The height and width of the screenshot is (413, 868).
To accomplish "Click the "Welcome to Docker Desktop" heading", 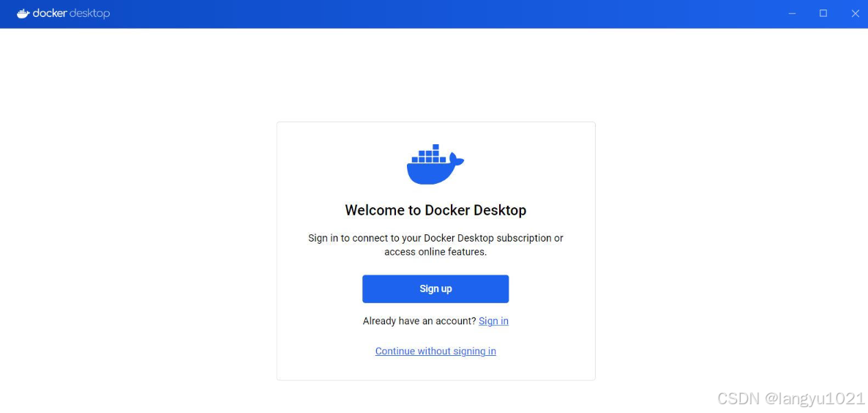I will point(435,210).
